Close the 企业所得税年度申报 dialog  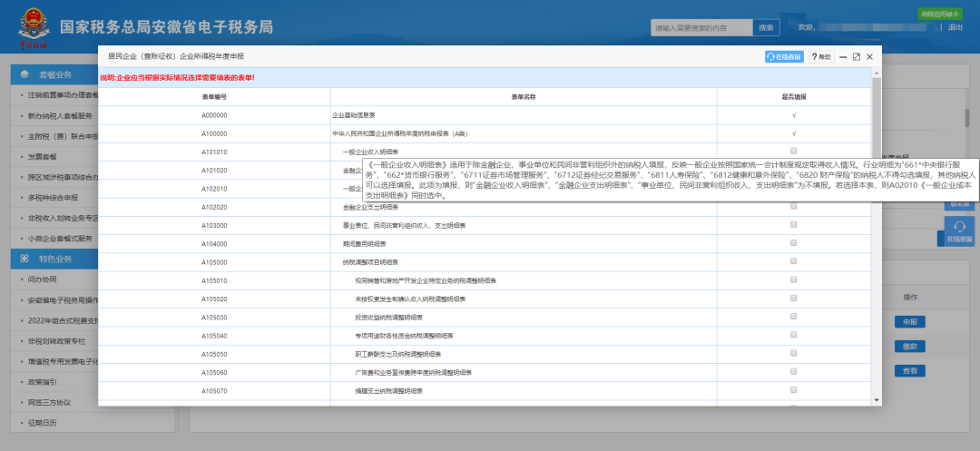coord(869,57)
